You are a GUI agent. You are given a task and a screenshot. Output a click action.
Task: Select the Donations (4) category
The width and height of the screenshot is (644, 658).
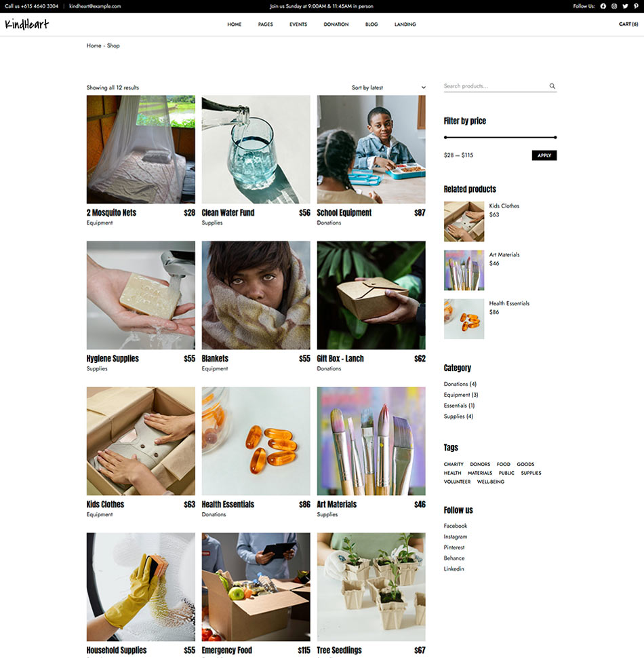[x=460, y=384]
